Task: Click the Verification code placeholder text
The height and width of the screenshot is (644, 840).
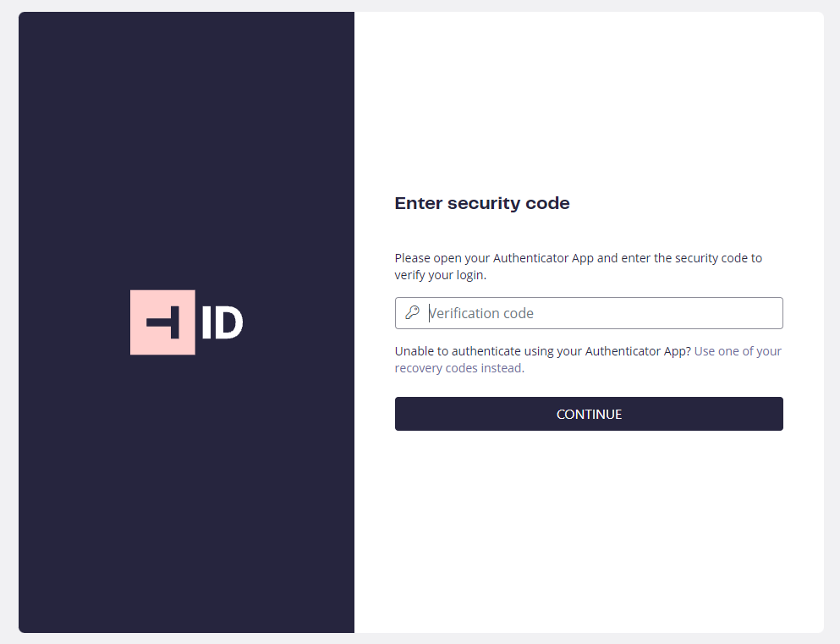Action: click(481, 313)
